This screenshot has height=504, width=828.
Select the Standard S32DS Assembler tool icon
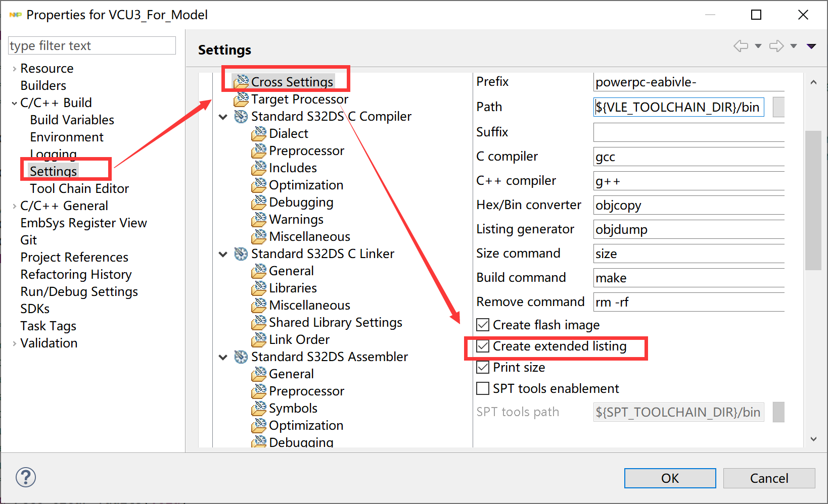click(x=241, y=357)
